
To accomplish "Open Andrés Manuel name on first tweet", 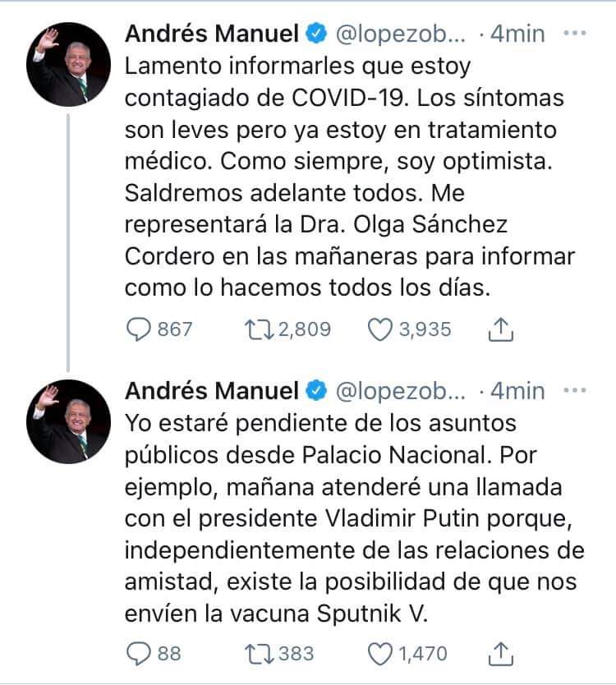I will coord(212,34).
